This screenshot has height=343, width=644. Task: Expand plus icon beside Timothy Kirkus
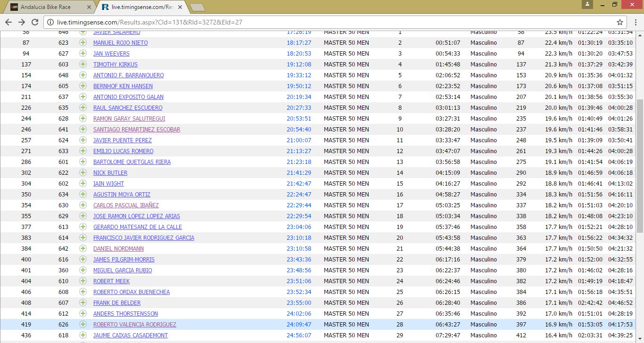[83, 65]
